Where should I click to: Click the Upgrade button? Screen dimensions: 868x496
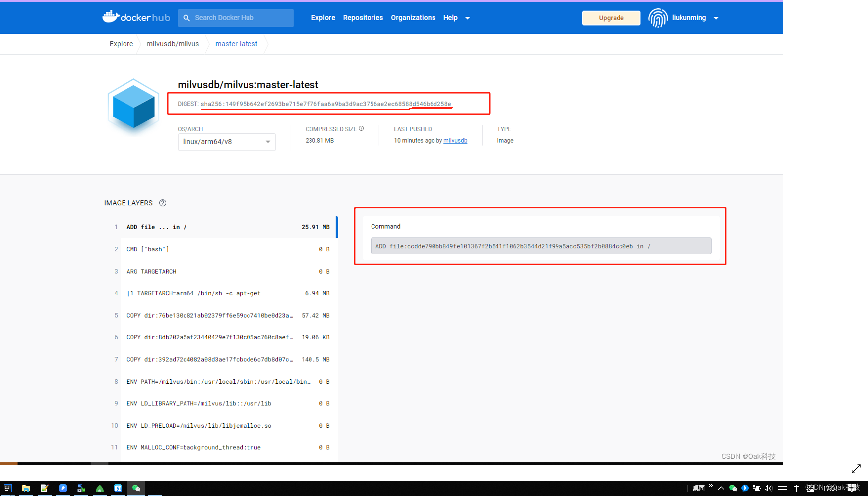click(x=611, y=18)
